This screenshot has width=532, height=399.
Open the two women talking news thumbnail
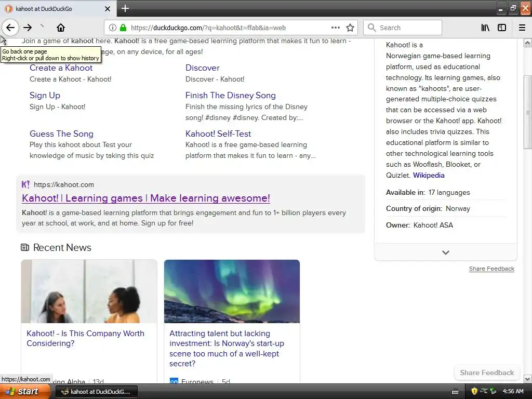(x=89, y=291)
